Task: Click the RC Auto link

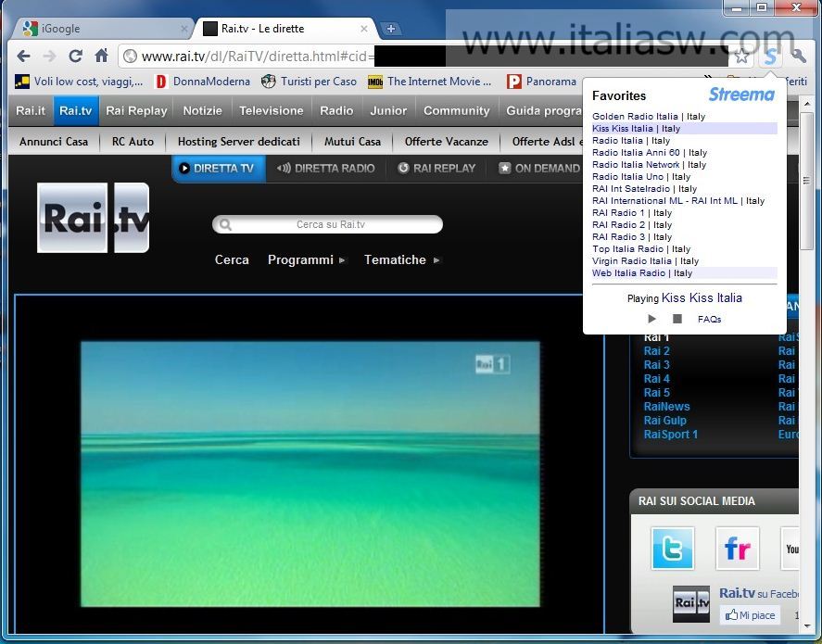Action: click(x=133, y=142)
